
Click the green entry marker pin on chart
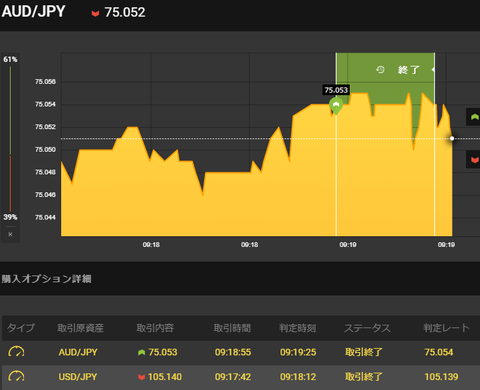point(336,106)
